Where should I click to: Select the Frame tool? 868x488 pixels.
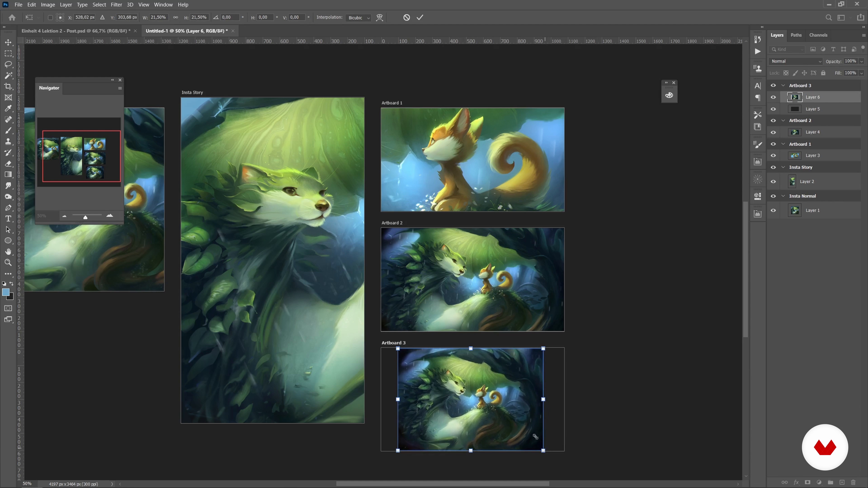point(8,98)
